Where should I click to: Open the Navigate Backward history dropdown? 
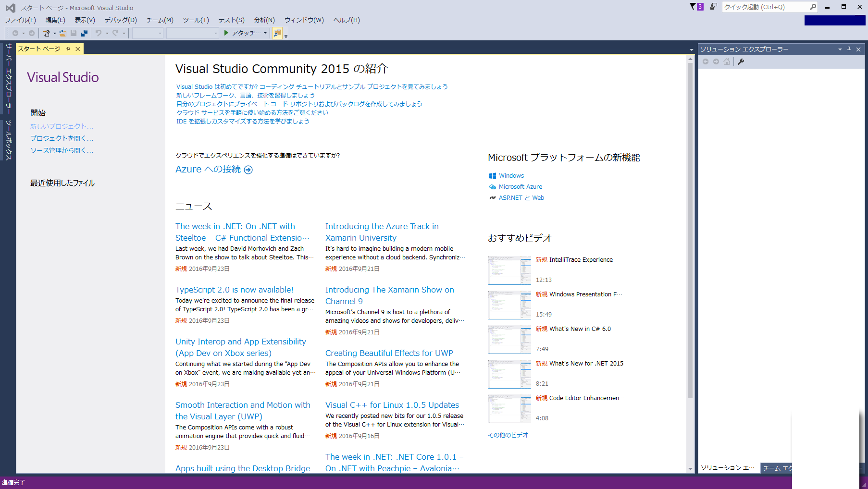[23, 33]
